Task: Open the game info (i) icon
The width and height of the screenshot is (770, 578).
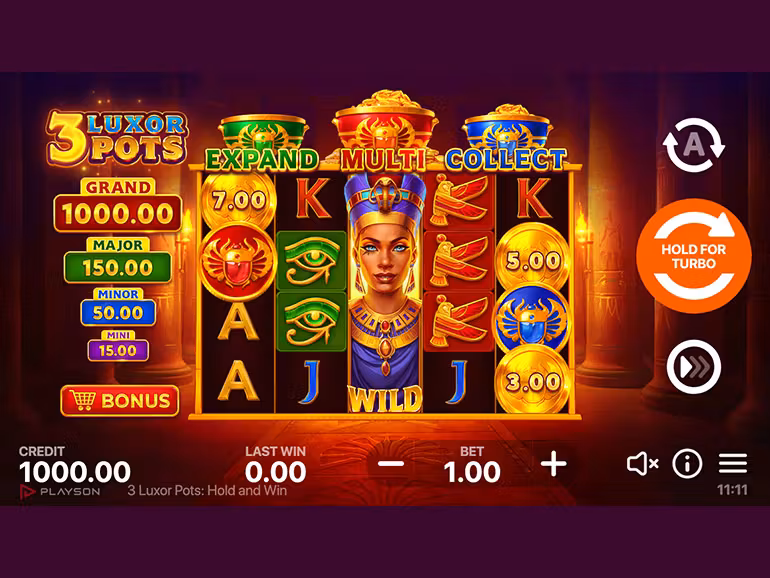Action: click(687, 463)
